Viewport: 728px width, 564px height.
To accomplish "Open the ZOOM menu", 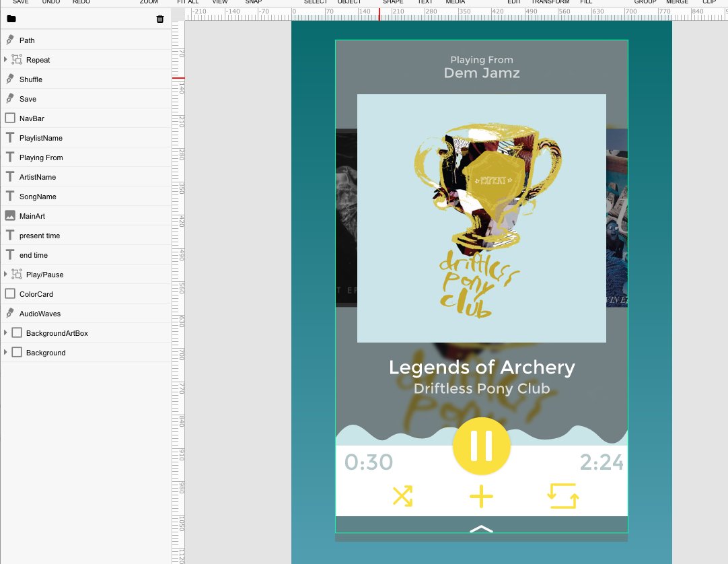I will point(149,2).
